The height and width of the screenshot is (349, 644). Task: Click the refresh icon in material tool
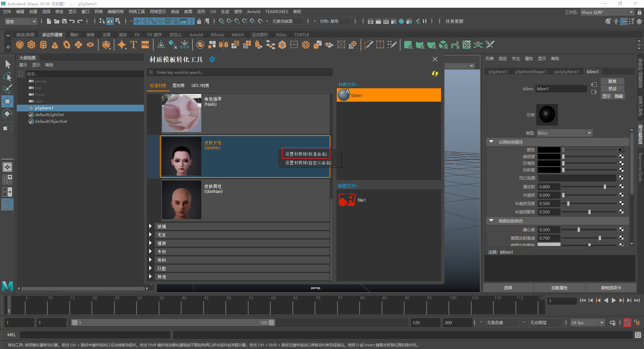pyautogui.click(x=435, y=73)
